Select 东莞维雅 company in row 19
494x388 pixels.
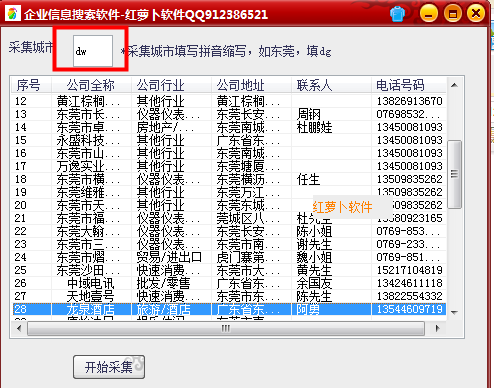click(88, 192)
